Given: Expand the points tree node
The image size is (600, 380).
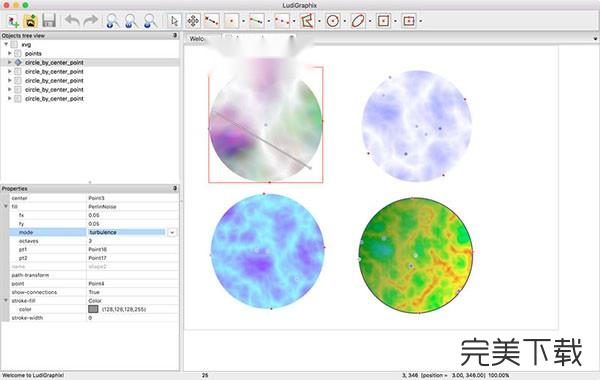Looking at the screenshot, I should click(10, 54).
